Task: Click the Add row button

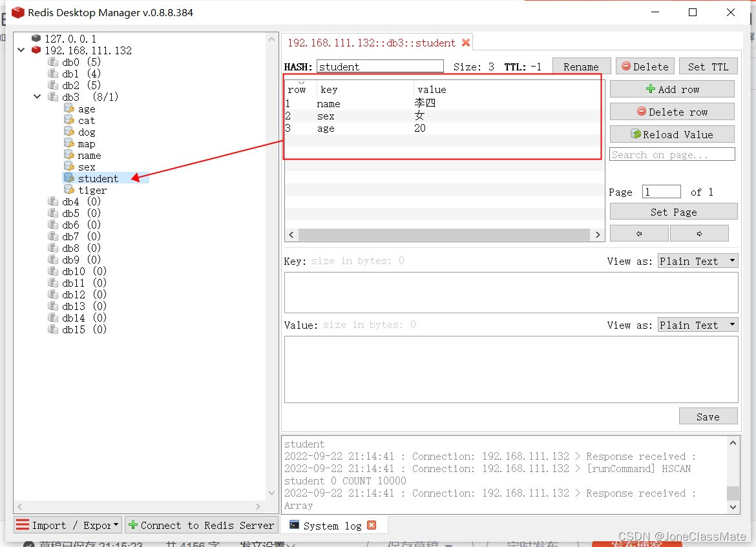Action: pyautogui.click(x=672, y=89)
